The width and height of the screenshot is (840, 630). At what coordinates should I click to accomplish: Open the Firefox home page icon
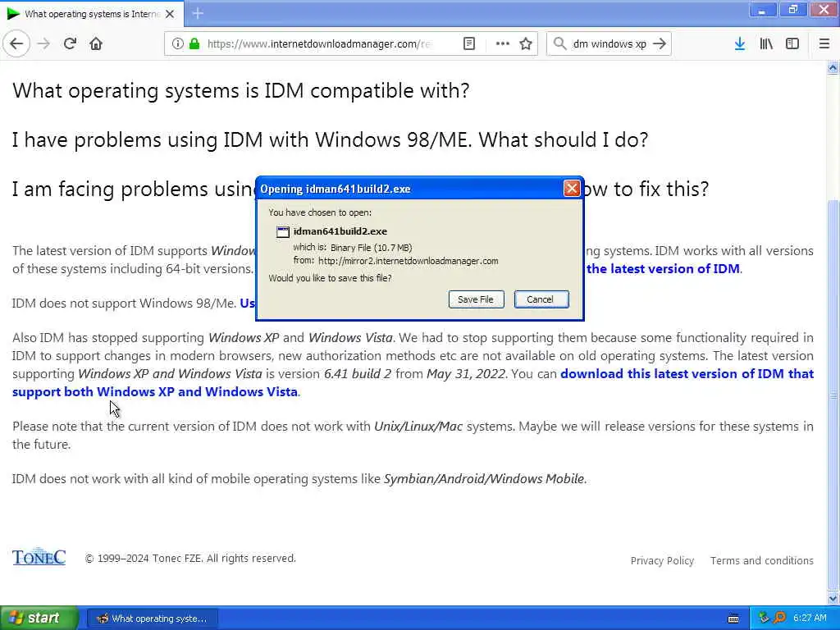(96, 44)
